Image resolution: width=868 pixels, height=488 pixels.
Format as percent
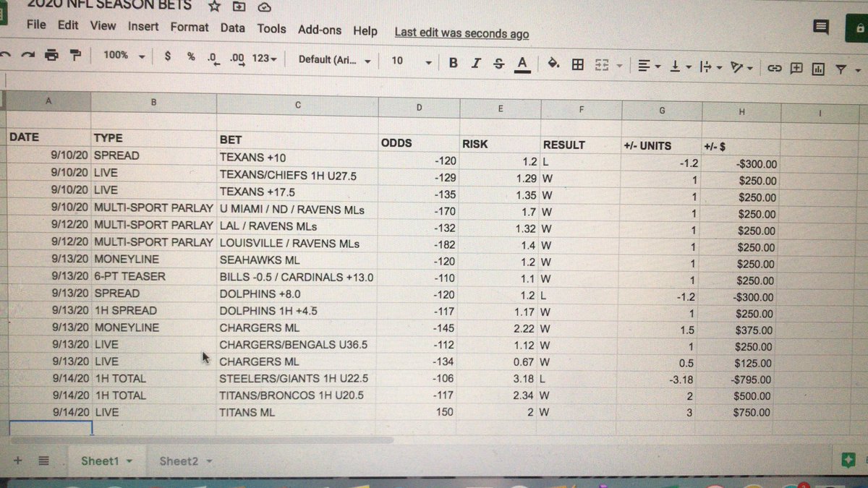(191, 56)
